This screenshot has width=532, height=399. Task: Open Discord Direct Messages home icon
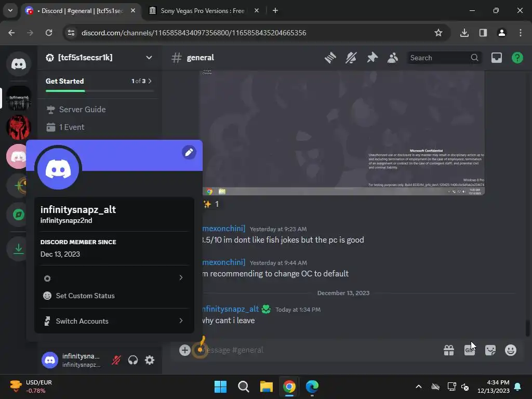[x=18, y=64]
